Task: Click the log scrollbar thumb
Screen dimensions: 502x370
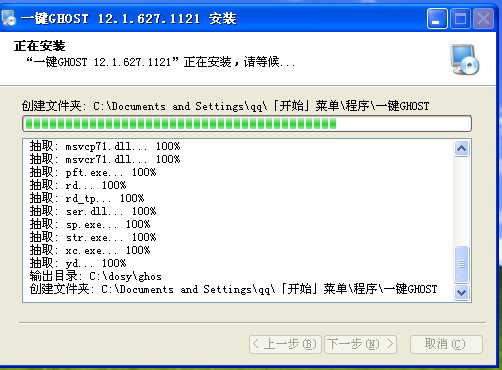Action: (462, 264)
